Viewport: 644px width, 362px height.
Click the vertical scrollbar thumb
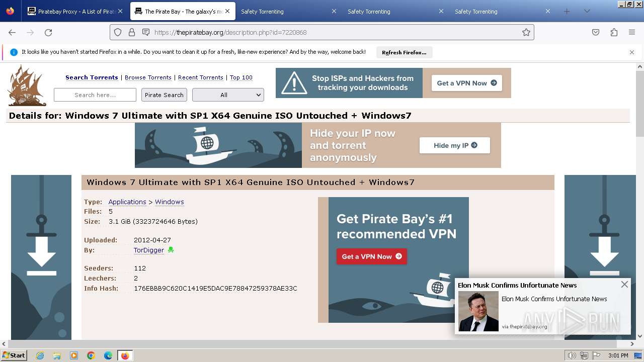click(640, 103)
